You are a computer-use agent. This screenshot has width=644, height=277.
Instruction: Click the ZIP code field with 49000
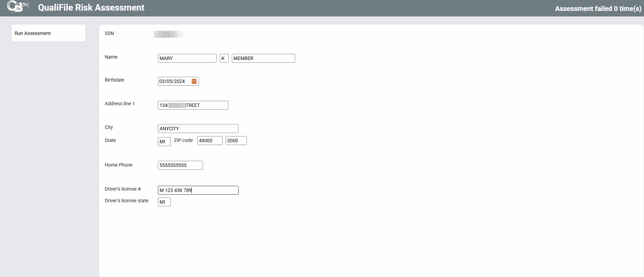210,141
